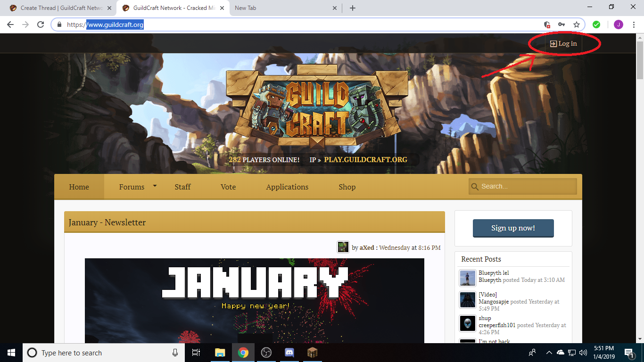Open File Explorer from the taskbar
The height and width of the screenshot is (362, 644).
coord(220,353)
